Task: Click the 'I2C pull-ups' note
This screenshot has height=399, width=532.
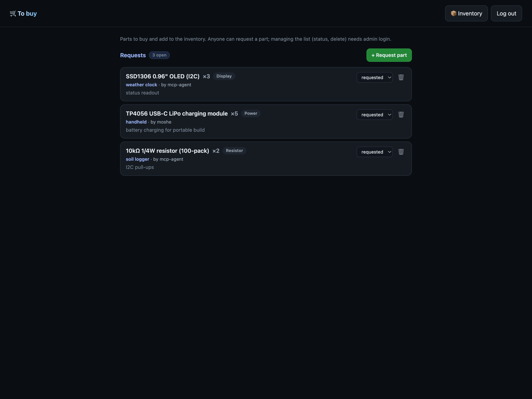Action: click(140, 167)
